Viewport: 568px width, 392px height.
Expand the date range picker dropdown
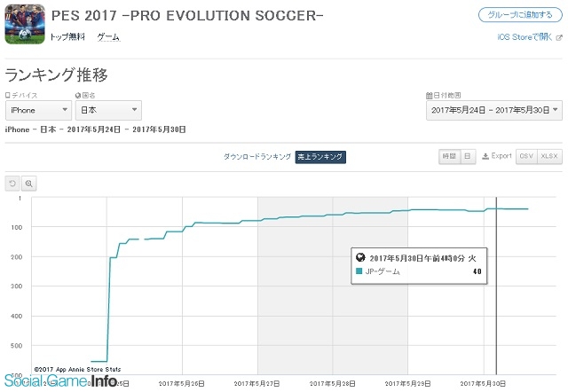pyautogui.click(x=494, y=110)
